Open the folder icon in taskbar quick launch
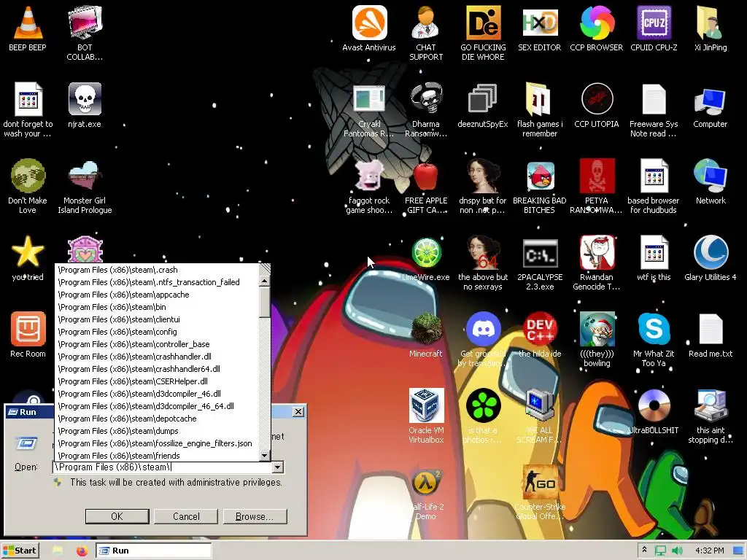The height and width of the screenshot is (560, 747). pyautogui.click(x=58, y=551)
